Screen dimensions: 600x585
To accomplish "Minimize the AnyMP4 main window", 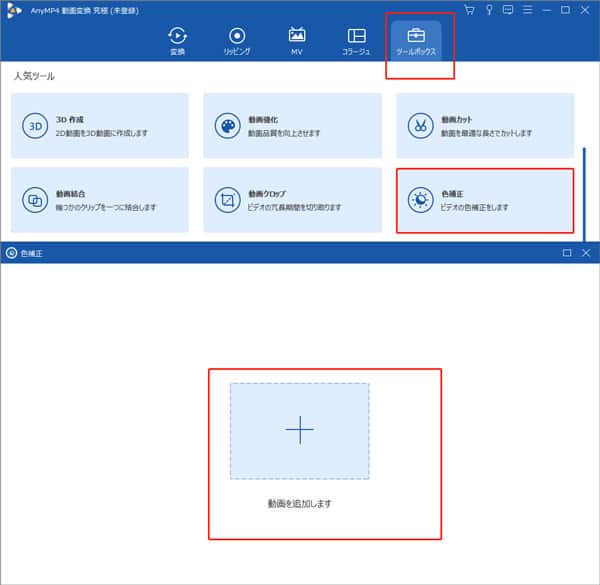I will coord(546,10).
